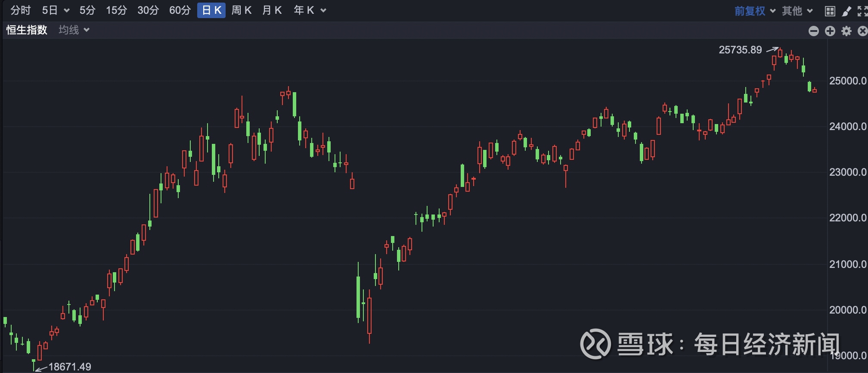Open the 5日 period dropdown
Viewport: 868px width, 373px height.
56,10
